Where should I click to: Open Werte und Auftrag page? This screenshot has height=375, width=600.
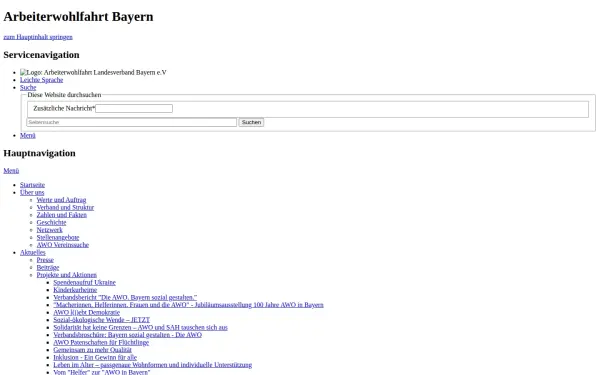click(62, 200)
